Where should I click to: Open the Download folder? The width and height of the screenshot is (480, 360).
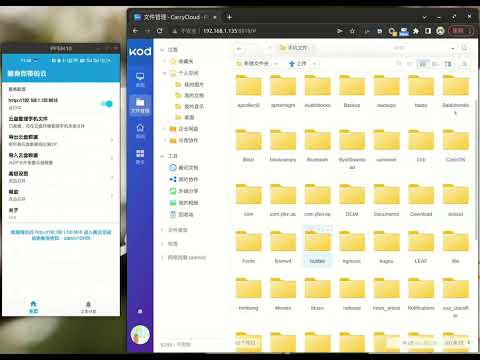click(421, 199)
